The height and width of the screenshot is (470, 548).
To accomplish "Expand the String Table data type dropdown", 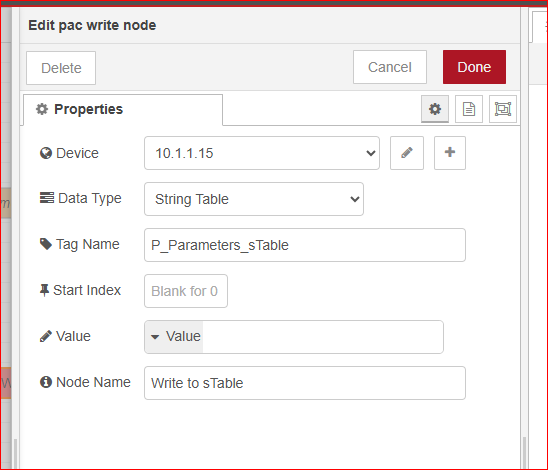I will click(254, 199).
